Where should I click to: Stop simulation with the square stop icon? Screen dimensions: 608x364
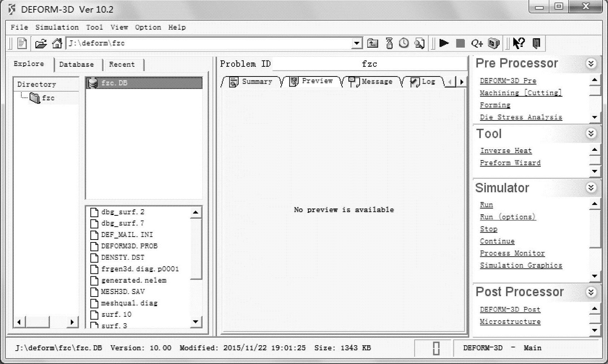click(460, 43)
